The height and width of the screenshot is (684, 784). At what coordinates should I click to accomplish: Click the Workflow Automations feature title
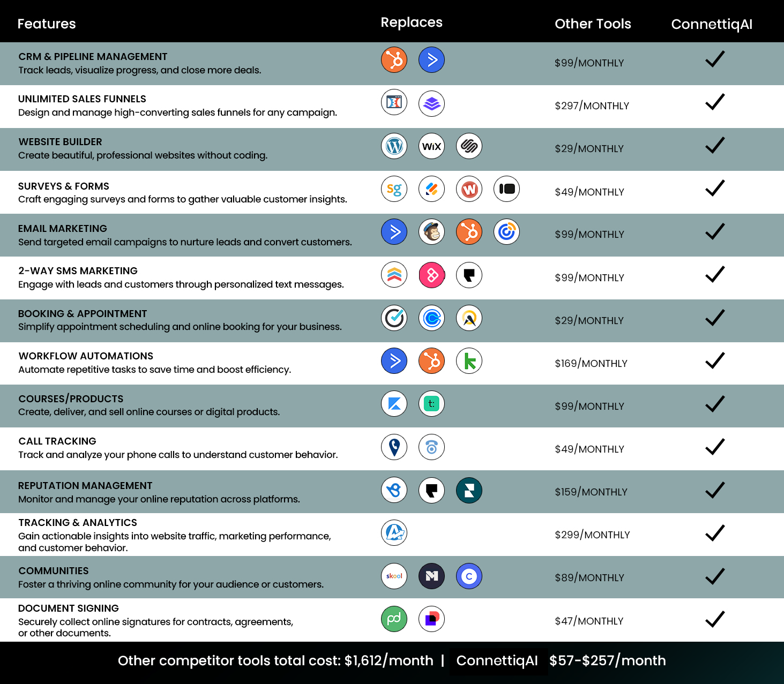pos(86,356)
